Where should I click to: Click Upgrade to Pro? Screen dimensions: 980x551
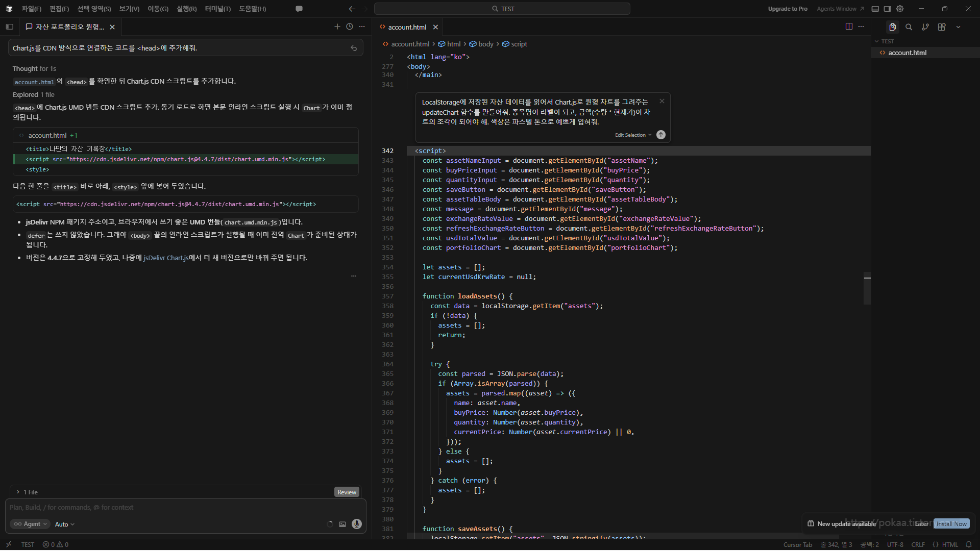coord(788,9)
